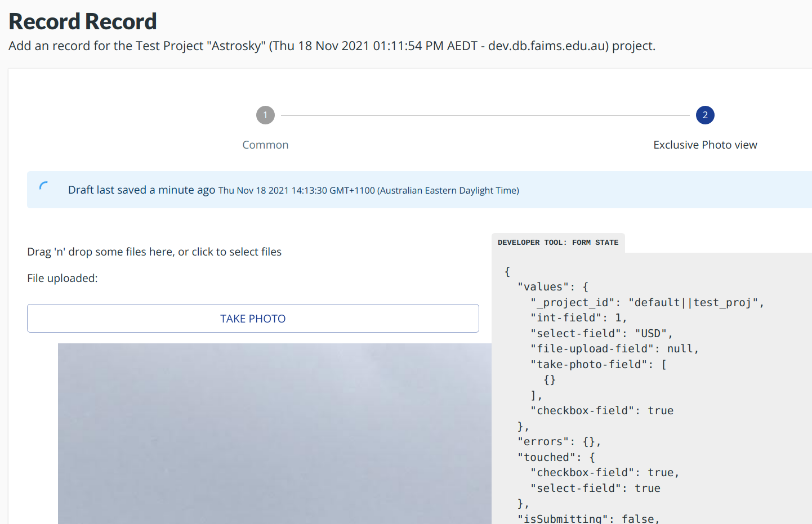Click the "select-field": "USD" line
Viewport: 812px width, 524px height.
(x=601, y=333)
